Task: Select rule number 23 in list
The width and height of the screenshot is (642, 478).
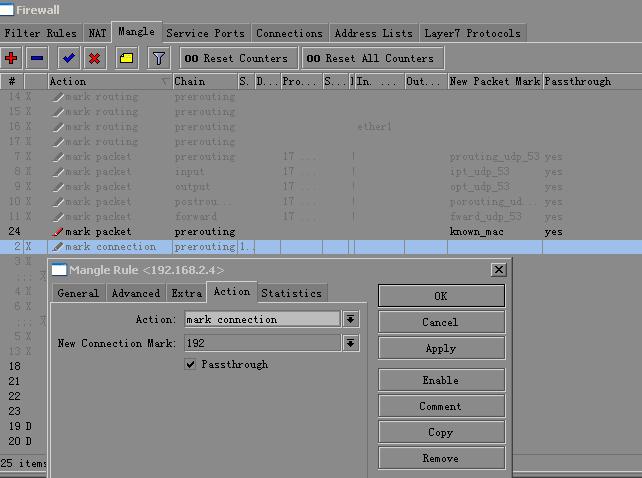Action: [x=14, y=411]
